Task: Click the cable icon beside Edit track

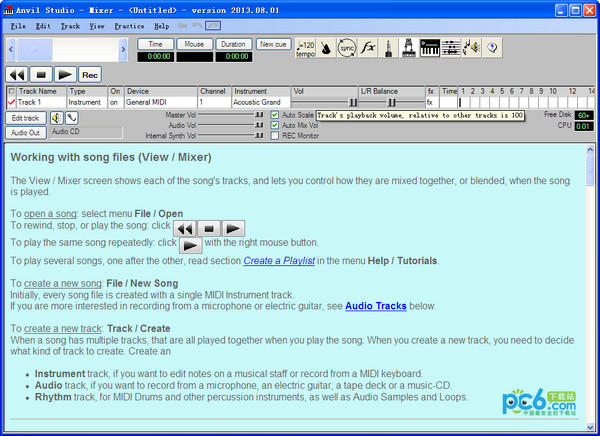Action: click(72, 118)
